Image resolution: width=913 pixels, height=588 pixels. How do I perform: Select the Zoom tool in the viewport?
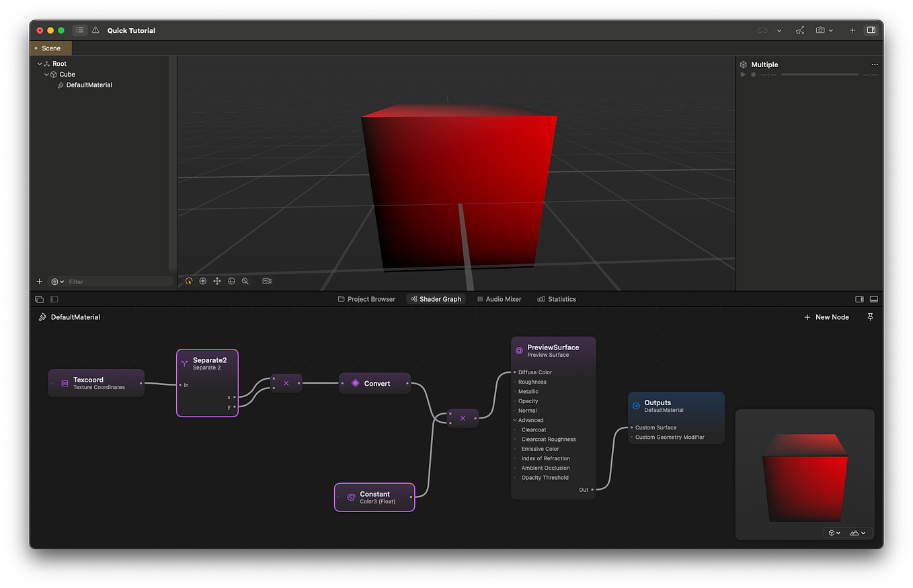(x=245, y=282)
